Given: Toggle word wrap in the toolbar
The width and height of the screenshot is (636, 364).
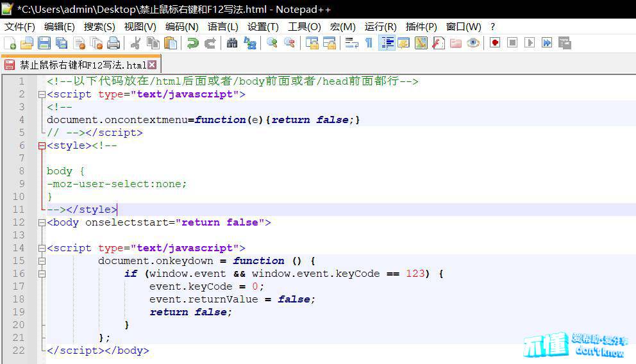Looking at the screenshot, I should coord(351,44).
